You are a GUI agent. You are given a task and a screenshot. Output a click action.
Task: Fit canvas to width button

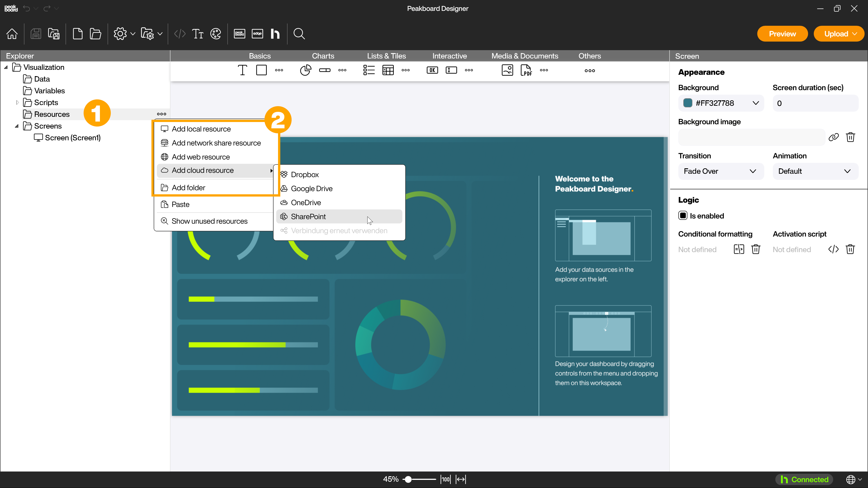tap(461, 479)
